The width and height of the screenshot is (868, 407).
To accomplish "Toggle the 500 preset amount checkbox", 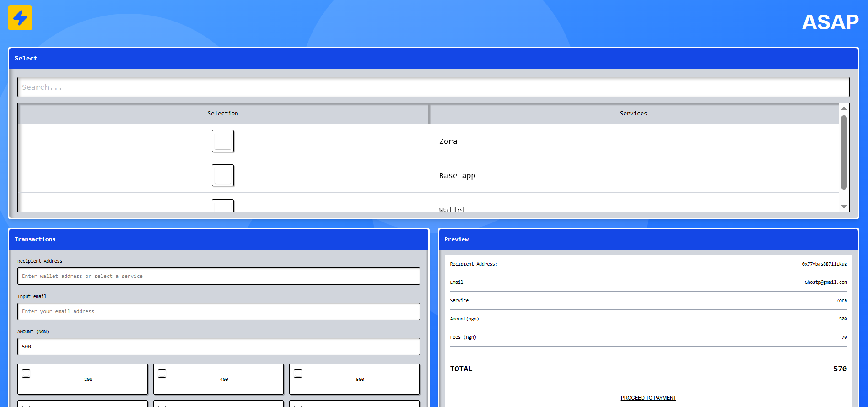I will tap(298, 374).
